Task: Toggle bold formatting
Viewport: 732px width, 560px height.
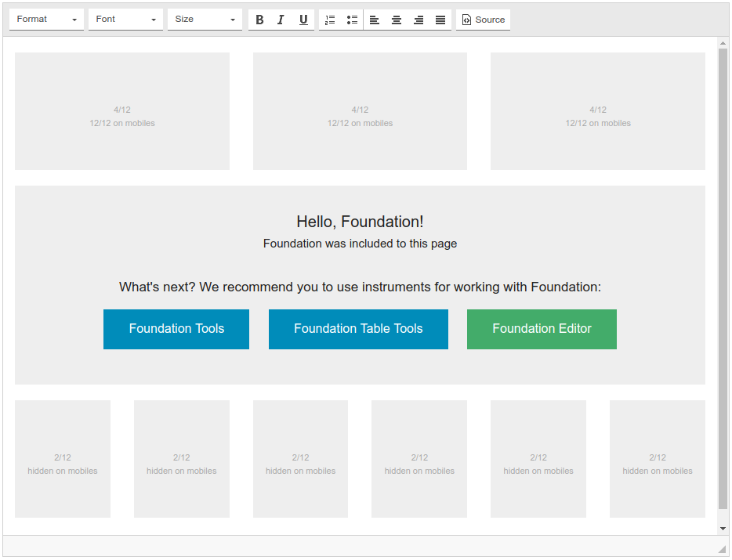Action: [260, 20]
